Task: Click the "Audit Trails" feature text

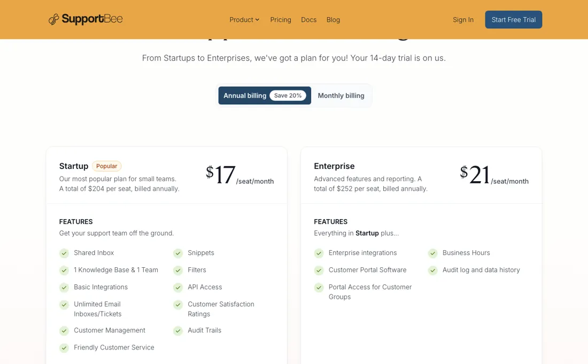Action: [204, 330]
